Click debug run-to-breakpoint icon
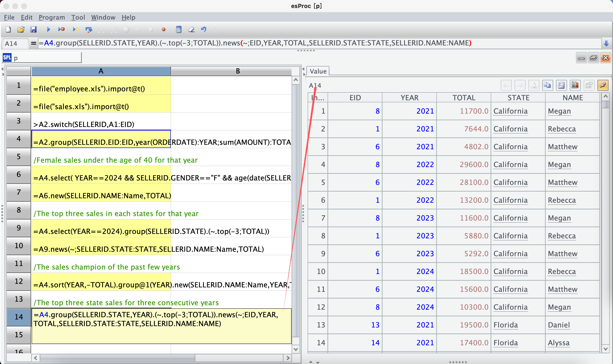613x364 pixels. 61,29
